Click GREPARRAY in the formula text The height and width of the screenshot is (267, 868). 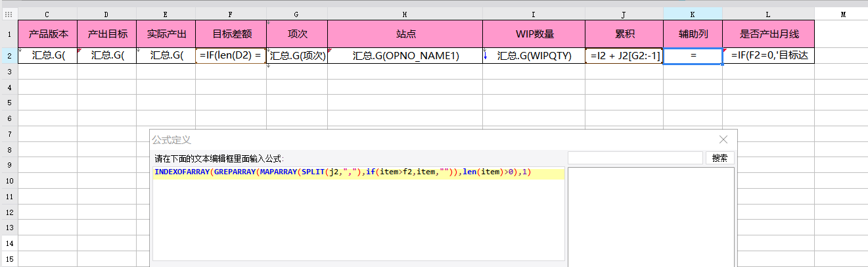[235, 172]
